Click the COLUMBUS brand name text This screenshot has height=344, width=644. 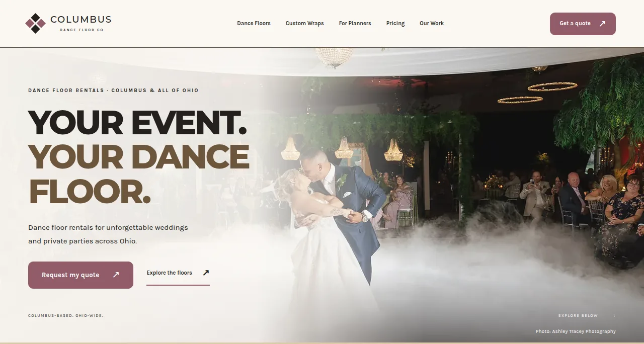[x=81, y=20]
